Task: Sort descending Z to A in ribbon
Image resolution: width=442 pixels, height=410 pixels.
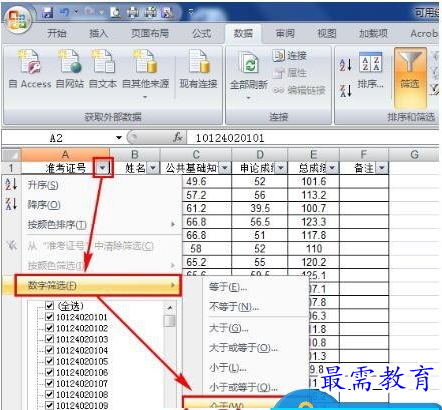Action: point(346,90)
